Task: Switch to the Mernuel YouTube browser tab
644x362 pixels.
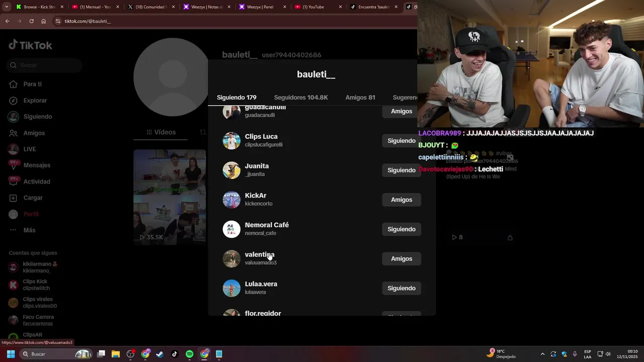Action: click(96, 7)
